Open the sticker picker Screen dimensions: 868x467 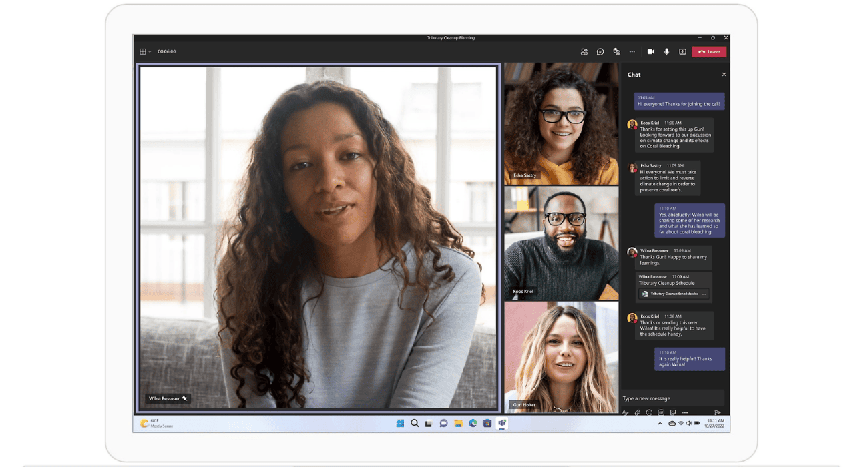coord(673,412)
